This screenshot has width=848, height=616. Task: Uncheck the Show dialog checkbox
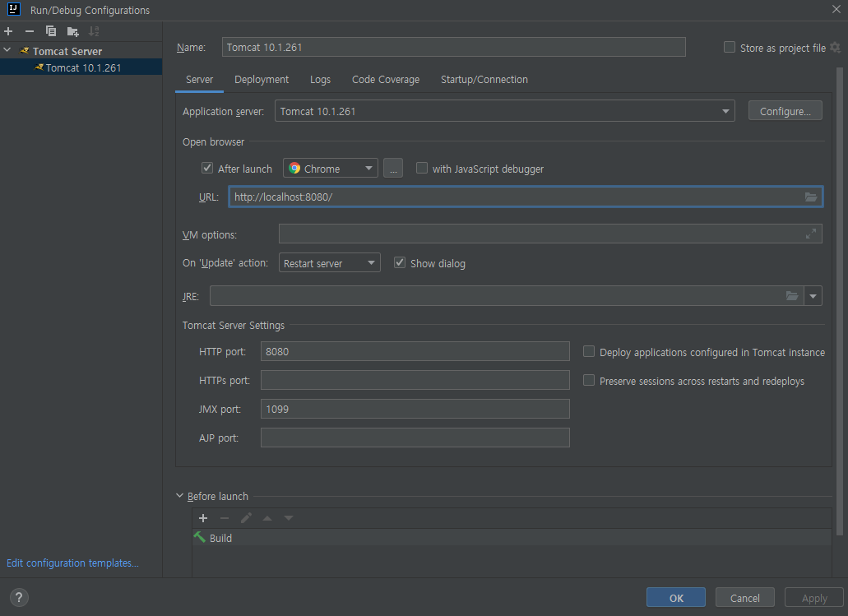coord(400,262)
